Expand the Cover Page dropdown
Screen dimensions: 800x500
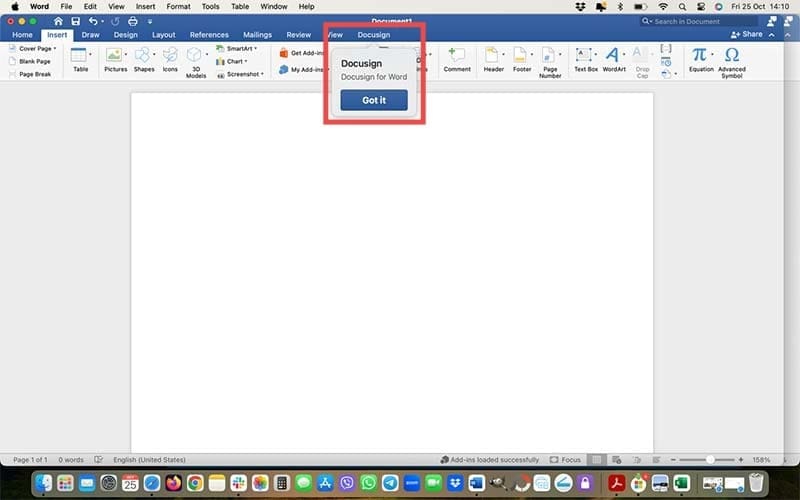click(55, 48)
